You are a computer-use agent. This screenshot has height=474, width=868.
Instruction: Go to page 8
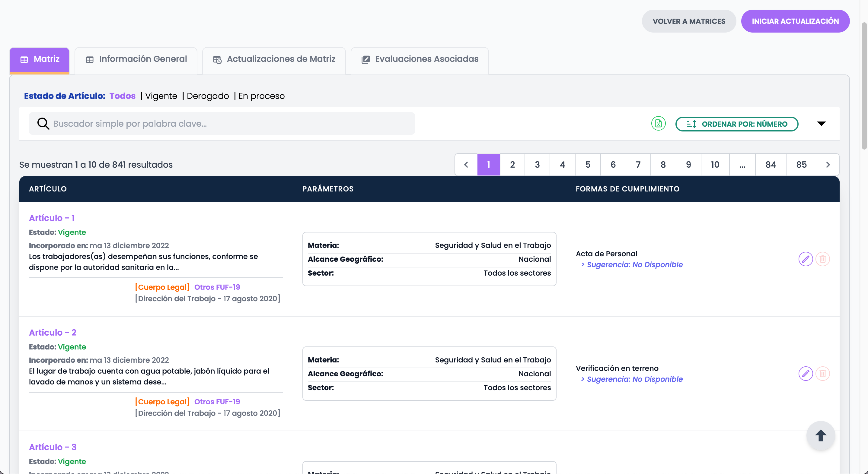[663, 165]
